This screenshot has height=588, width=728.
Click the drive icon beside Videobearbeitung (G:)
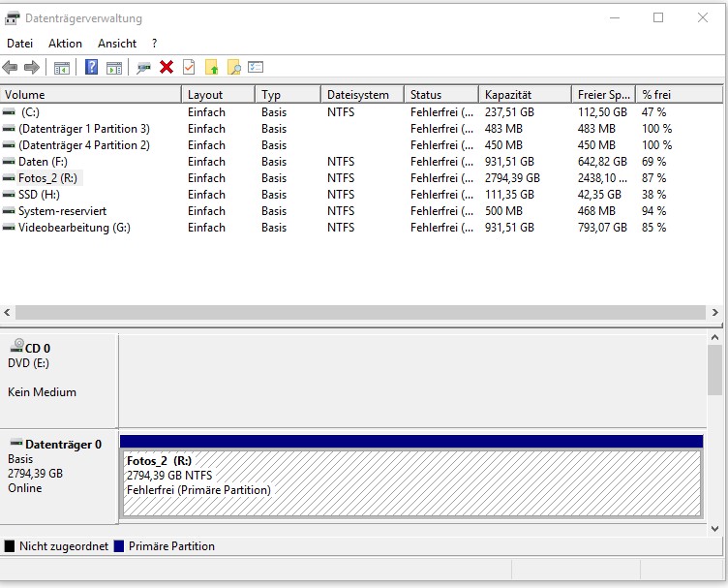(9, 228)
